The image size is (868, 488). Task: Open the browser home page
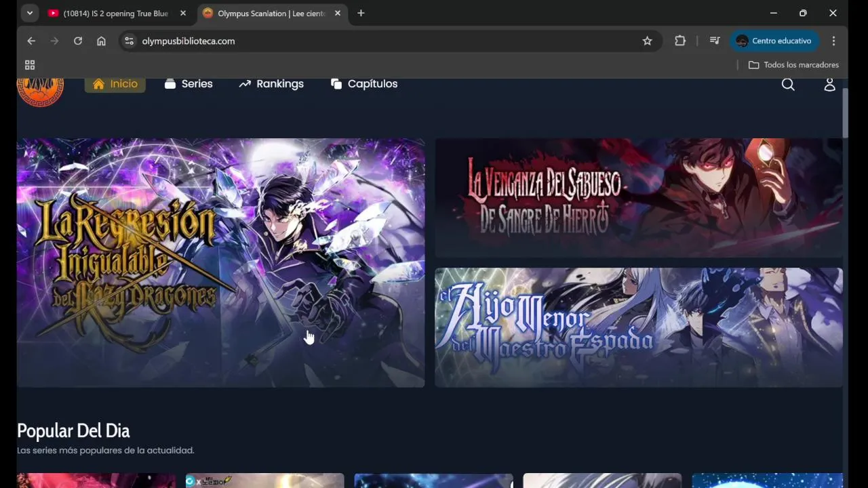point(101,41)
